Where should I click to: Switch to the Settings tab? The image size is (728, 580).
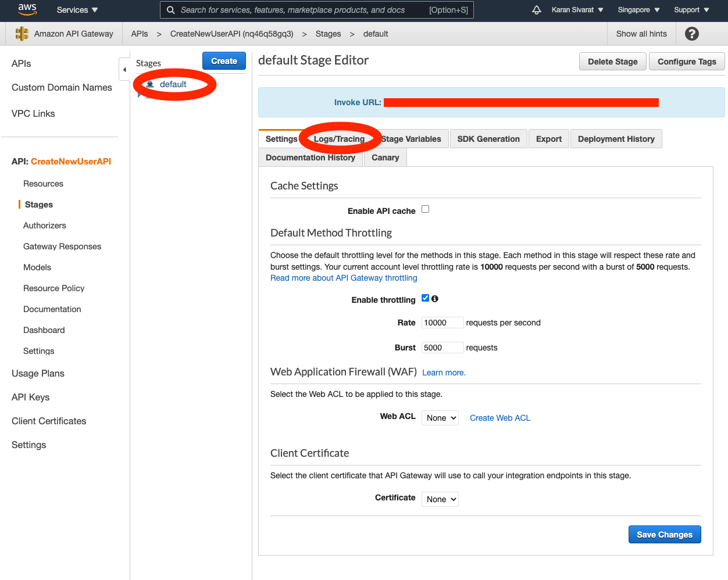click(x=281, y=139)
